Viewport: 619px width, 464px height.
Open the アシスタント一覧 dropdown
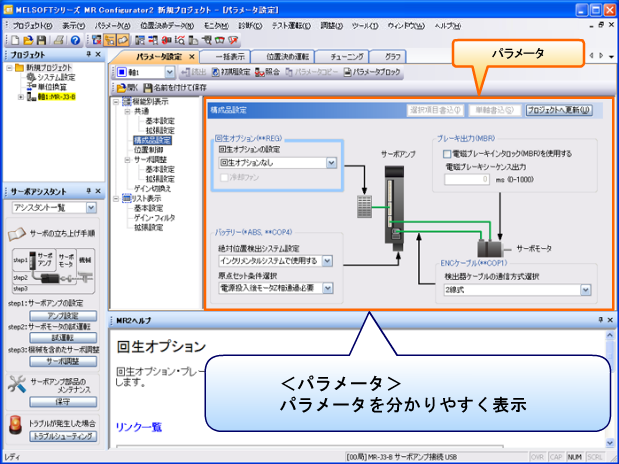(91, 208)
